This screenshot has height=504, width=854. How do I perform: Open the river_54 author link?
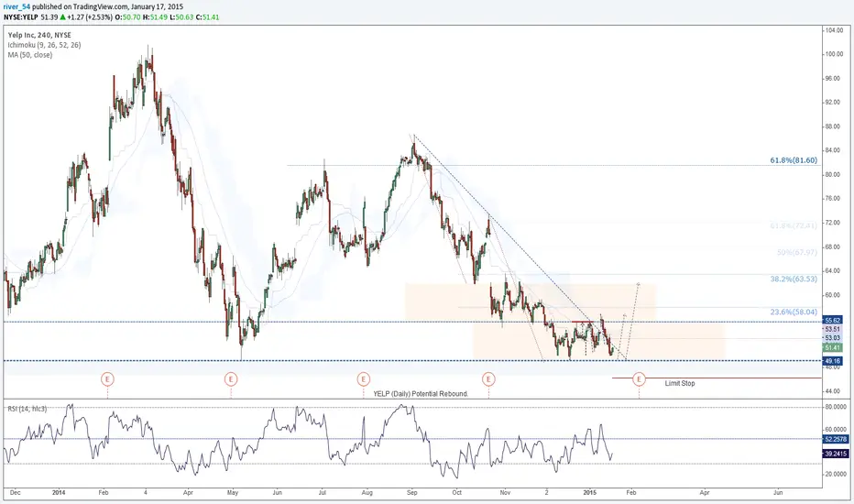tap(16, 7)
